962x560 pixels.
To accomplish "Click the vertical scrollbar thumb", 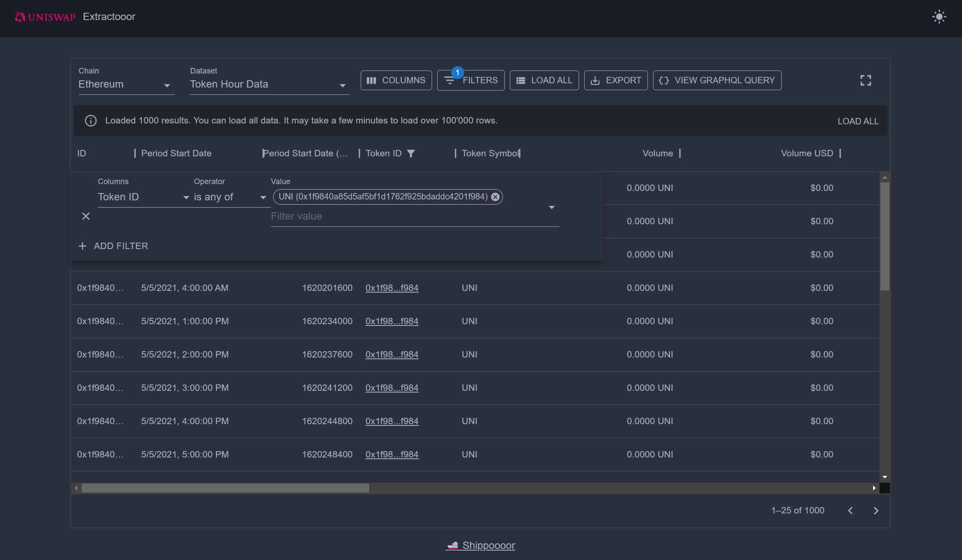I will click(x=885, y=236).
